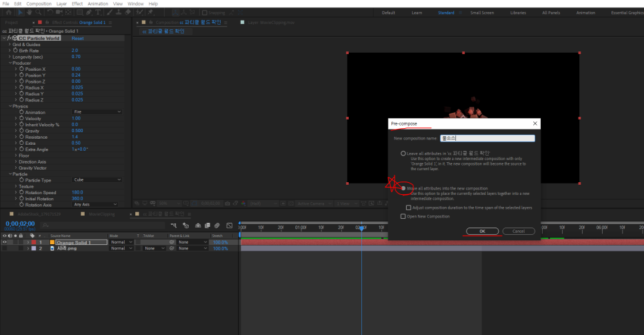Select the Eraser tool
The width and height of the screenshot is (644, 335).
[x=128, y=13]
